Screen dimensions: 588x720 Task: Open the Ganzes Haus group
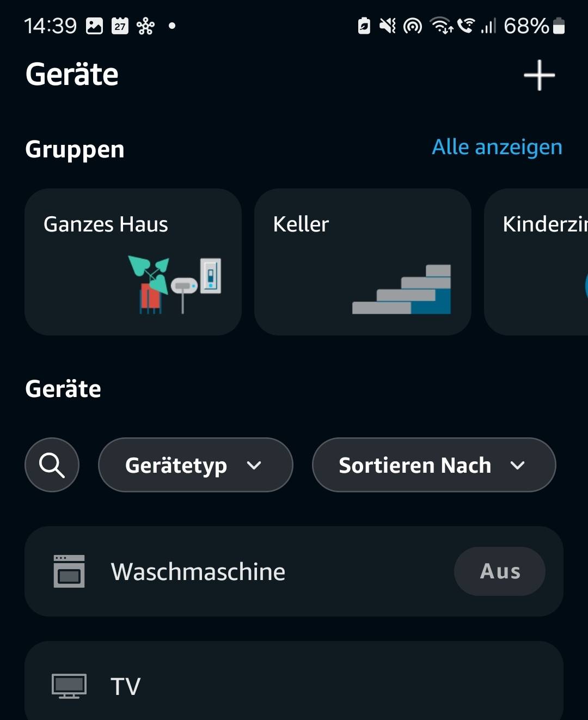[133, 262]
